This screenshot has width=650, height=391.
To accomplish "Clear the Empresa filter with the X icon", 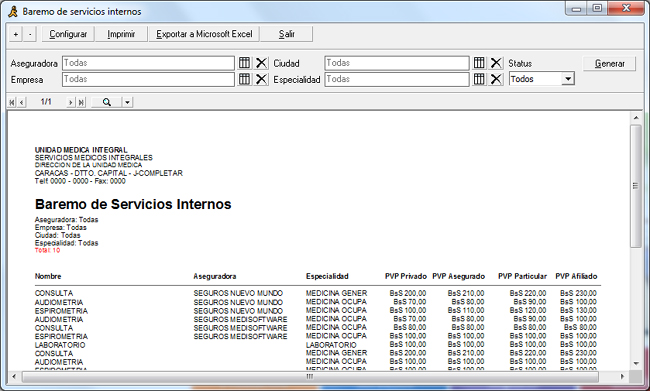I will pyautogui.click(x=261, y=79).
